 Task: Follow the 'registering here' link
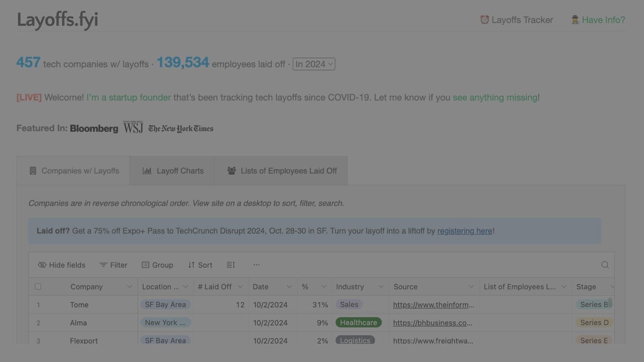coord(465,231)
